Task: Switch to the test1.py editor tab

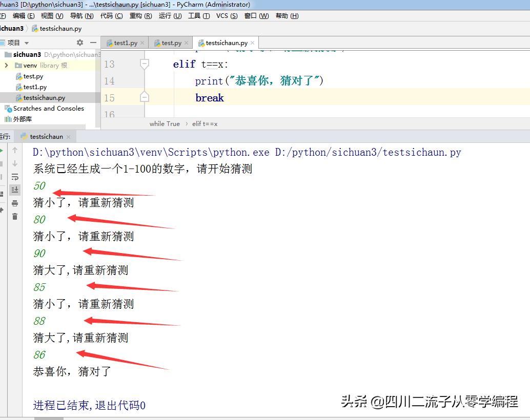Action: (x=125, y=43)
